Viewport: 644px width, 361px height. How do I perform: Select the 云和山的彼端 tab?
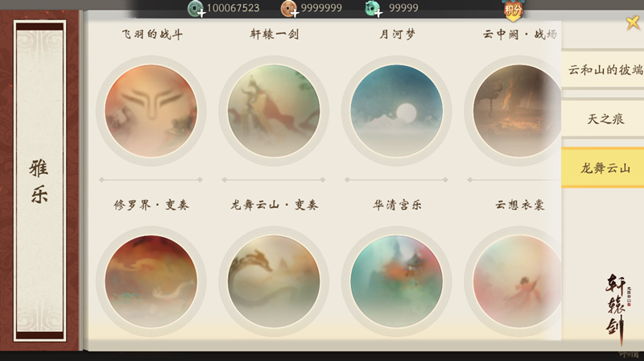click(x=603, y=69)
